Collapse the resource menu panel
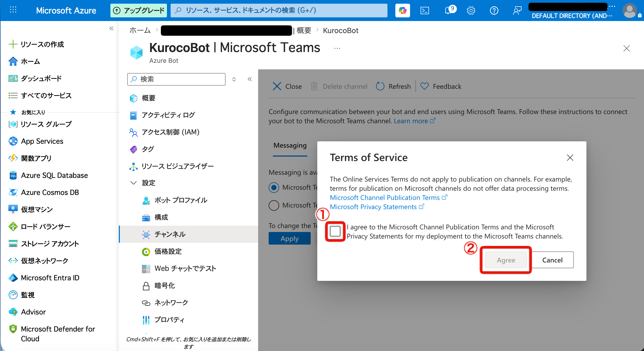644x351 pixels. click(x=250, y=79)
